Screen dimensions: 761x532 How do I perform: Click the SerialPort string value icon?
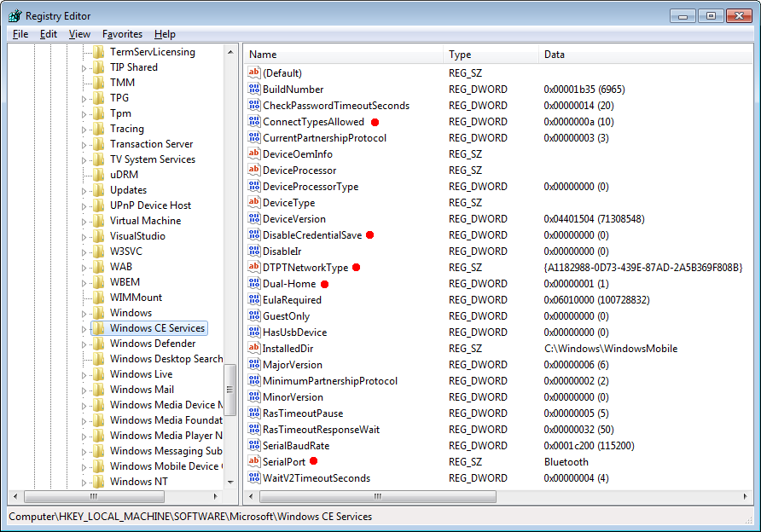tap(254, 461)
